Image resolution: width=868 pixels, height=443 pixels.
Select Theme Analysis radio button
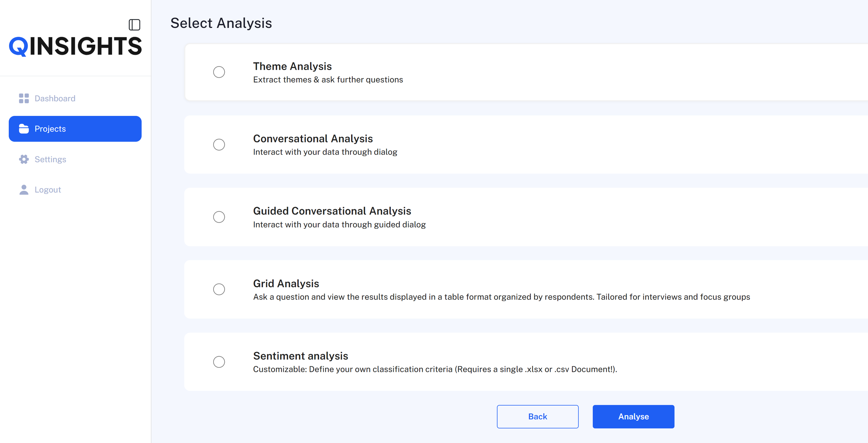pos(219,72)
